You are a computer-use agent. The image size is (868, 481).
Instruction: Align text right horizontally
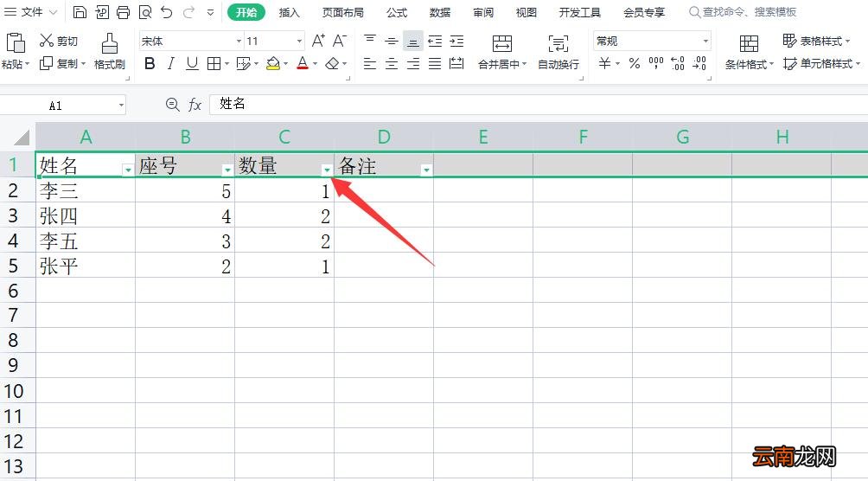(413, 64)
